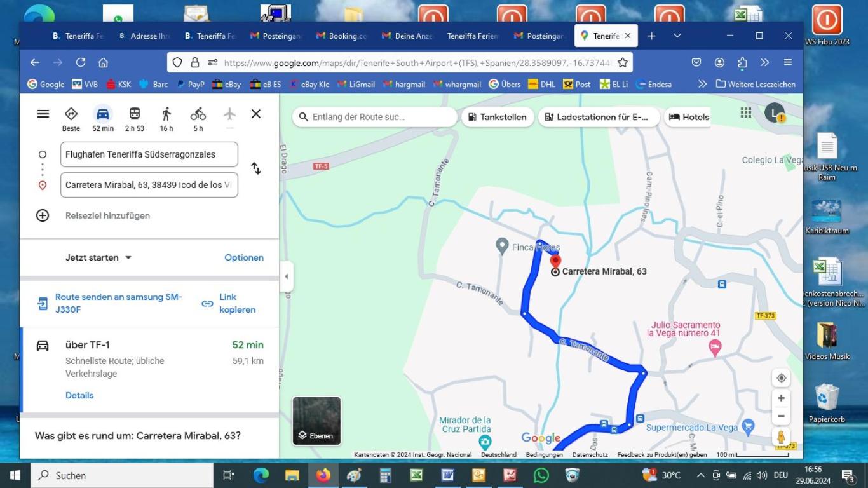Collapse the side panel with the arrow tab

coord(287,276)
